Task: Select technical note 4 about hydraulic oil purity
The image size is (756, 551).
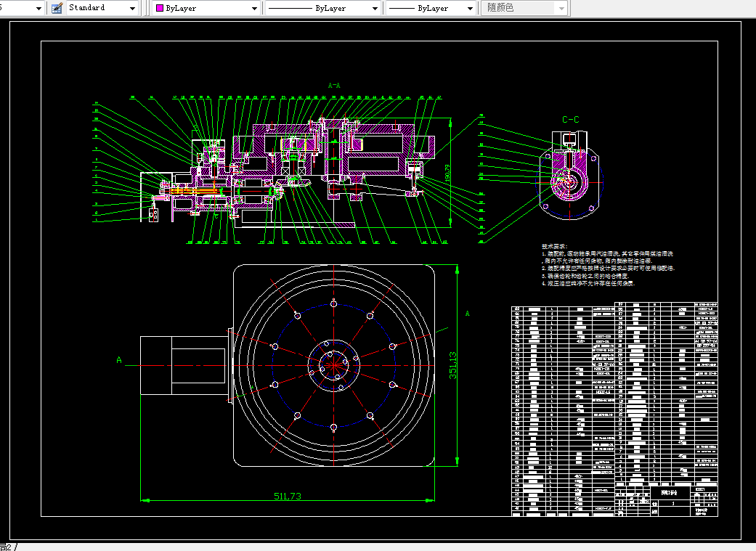Action: (589, 284)
